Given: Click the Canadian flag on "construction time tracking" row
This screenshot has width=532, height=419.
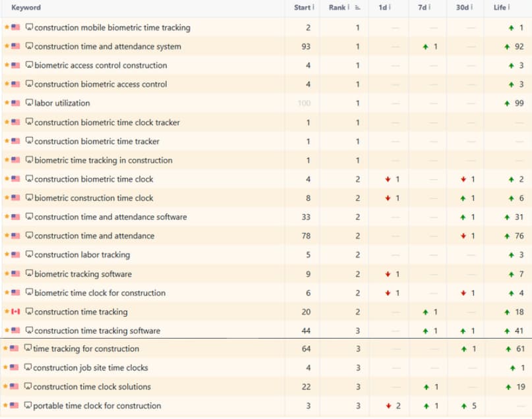Looking at the screenshot, I should (x=15, y=312).
